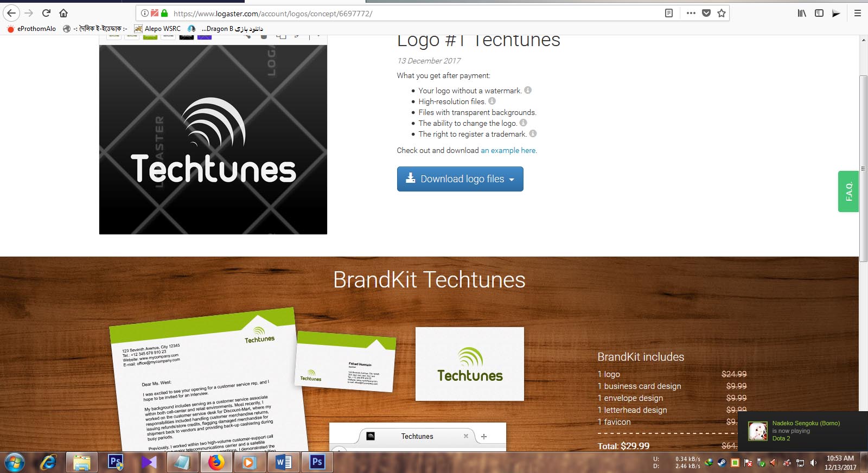Click the green padlock security icon
Screen dimensions: 868x473
click(x=164, y=13)
